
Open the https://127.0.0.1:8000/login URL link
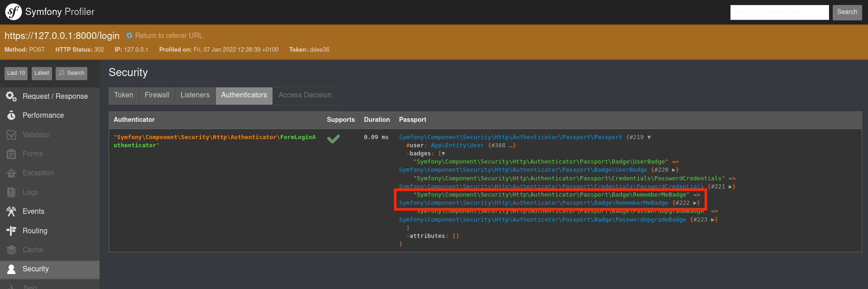(x=62, y=36)
